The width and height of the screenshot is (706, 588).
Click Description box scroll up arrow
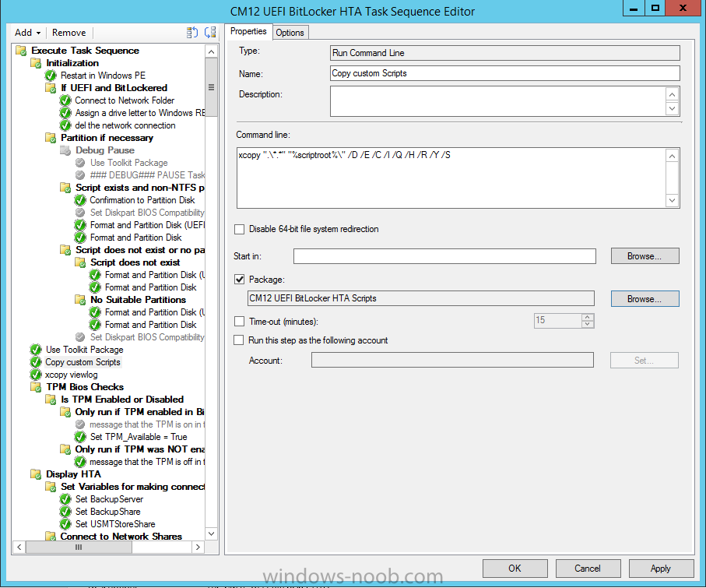(x=672, y=94)
